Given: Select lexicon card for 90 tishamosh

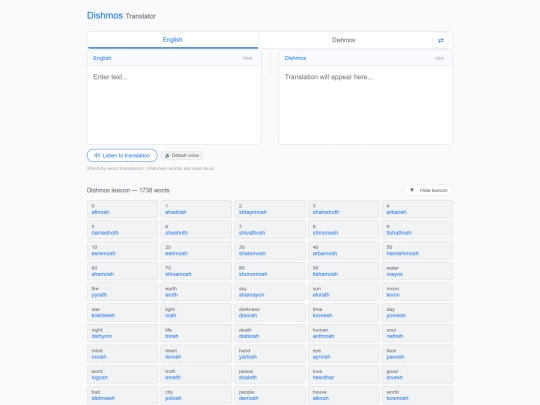Looking at the screenshot, I should pos(344,271).
